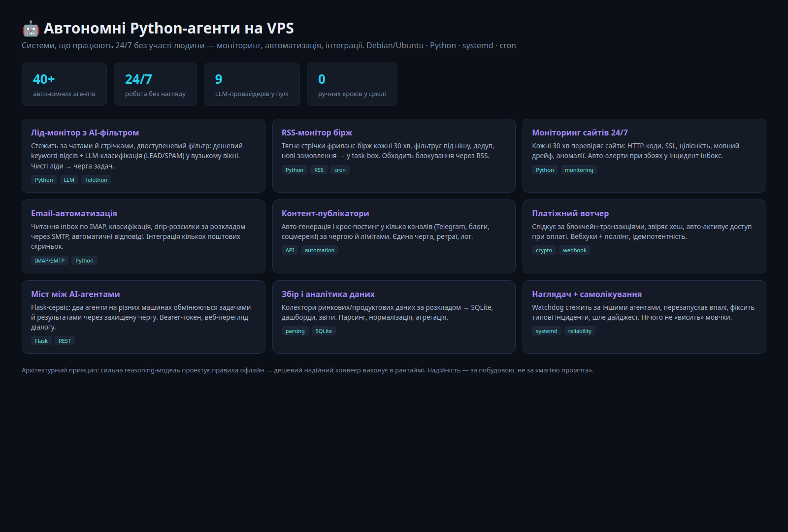Screen dimensions: 788x532
Task: Click the footer text 'Архітектурний принцип'
Action: [307, 370]
